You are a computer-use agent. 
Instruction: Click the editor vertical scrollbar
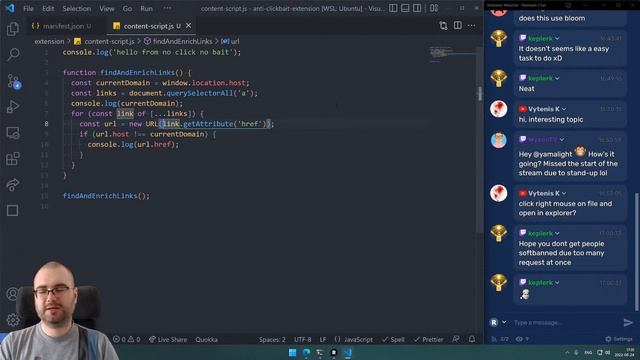[x=479, y=139]
